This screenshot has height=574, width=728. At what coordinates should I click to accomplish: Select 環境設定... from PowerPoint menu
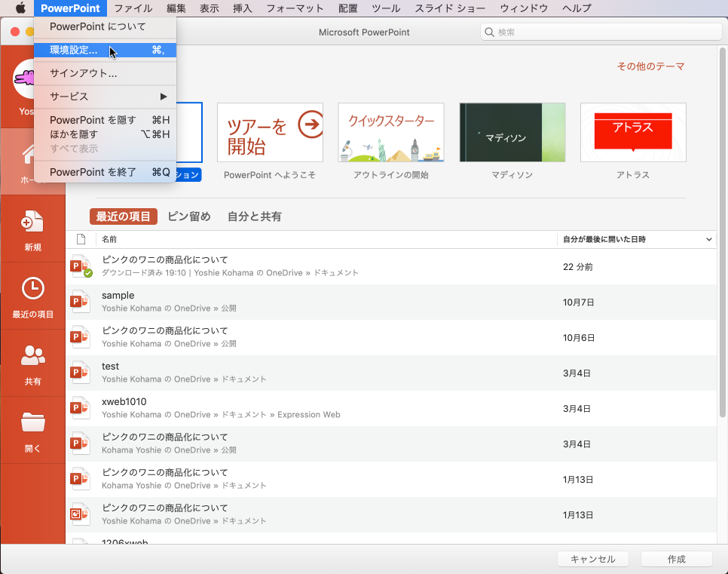coord(105,50)
